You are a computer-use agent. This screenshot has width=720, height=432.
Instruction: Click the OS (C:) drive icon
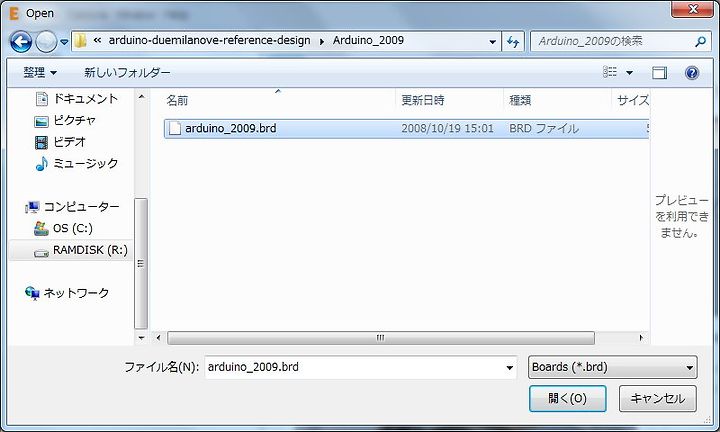coord(41,229)
